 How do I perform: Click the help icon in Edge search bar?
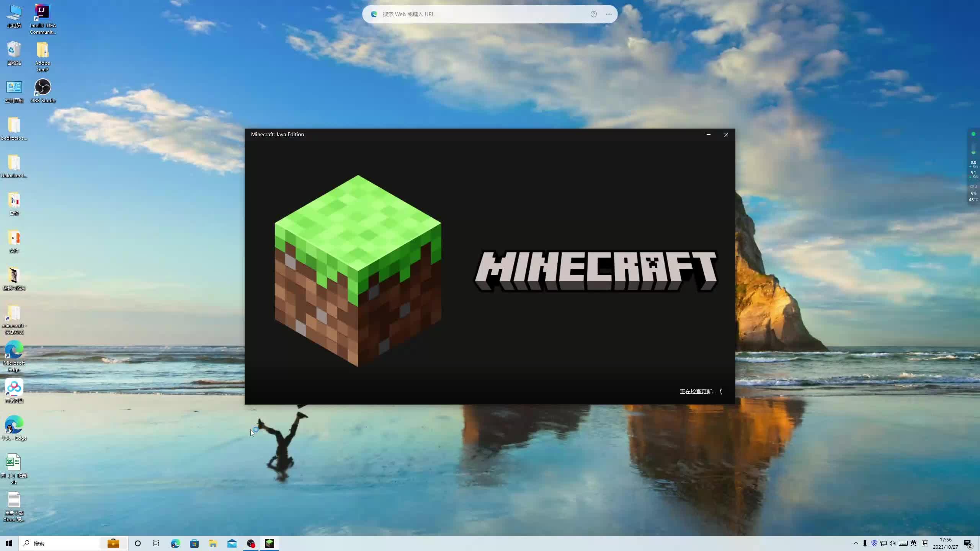coord(594,14)
